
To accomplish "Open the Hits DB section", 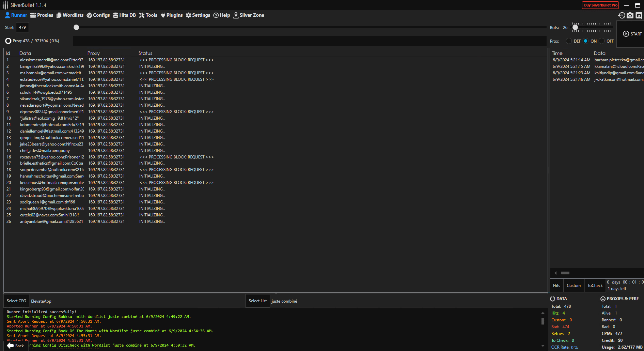I will click(x=124, y=15).
